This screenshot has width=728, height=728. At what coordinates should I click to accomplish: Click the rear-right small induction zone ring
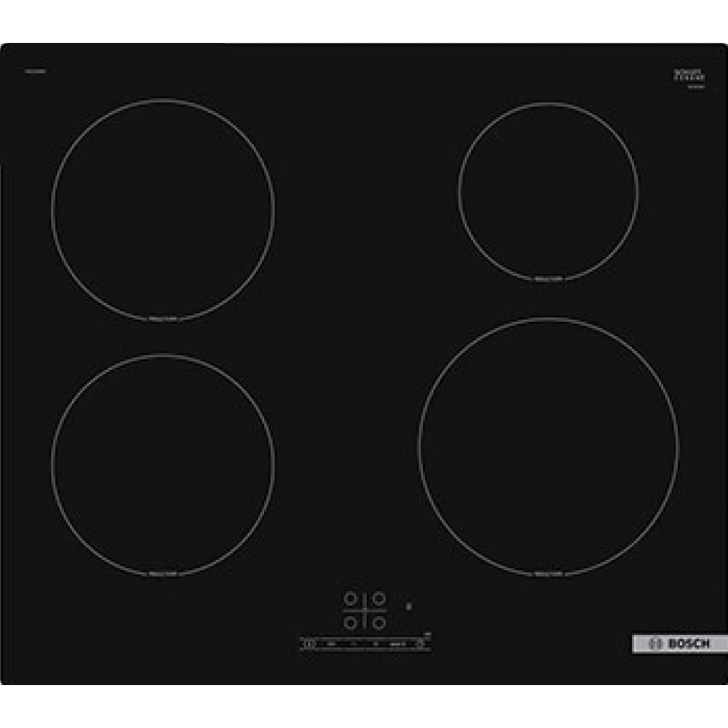click(x=548, y=192)
